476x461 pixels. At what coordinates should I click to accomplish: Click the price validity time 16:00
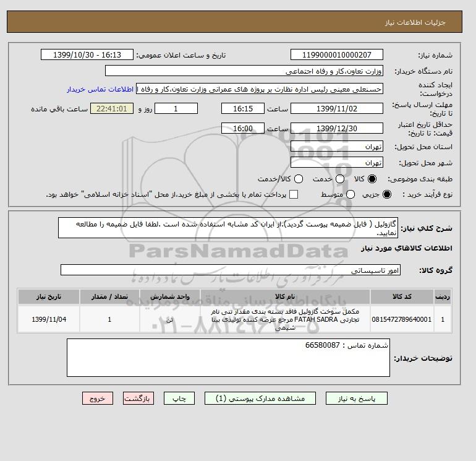point(243,128)
